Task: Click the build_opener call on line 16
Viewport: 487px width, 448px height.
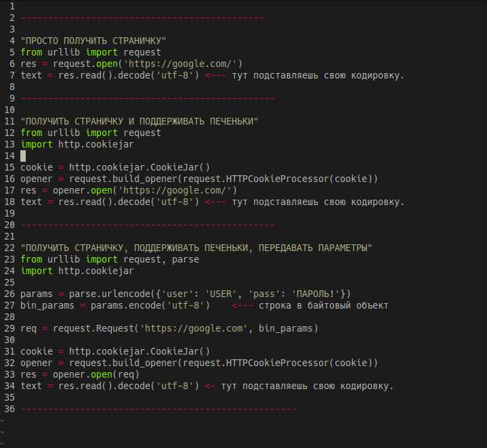Action: [224, 179]
